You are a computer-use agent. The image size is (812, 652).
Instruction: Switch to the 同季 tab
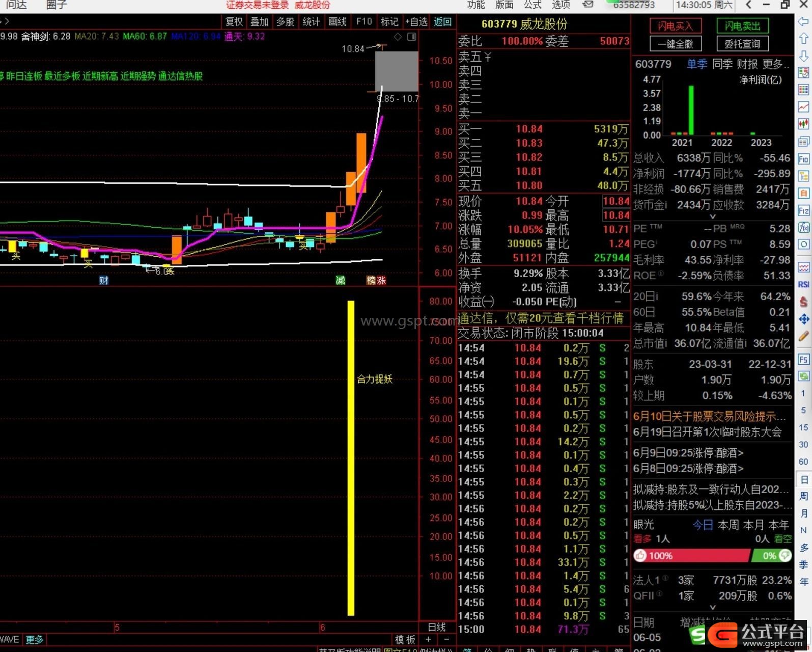(722, 64)
